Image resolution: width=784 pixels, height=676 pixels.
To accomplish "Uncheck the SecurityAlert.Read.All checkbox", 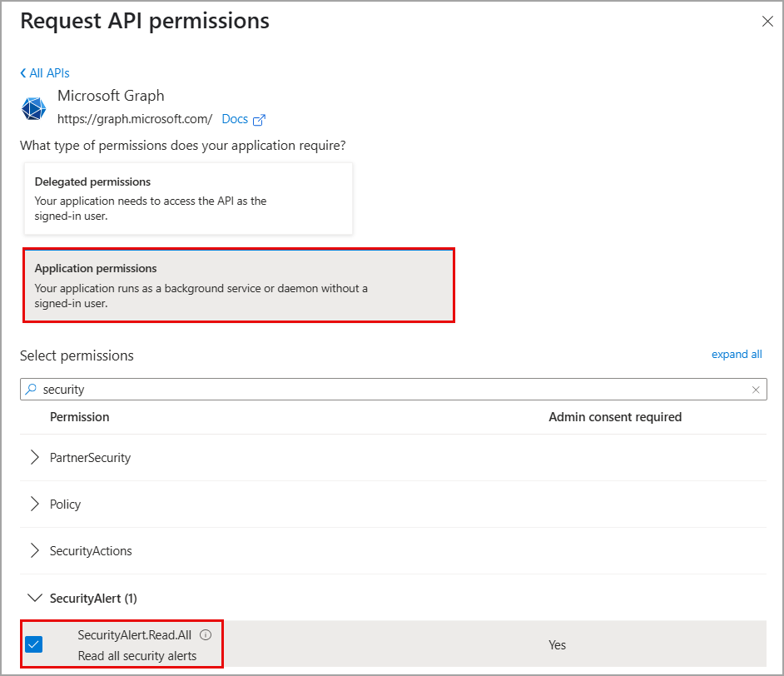I will point(34,644).
